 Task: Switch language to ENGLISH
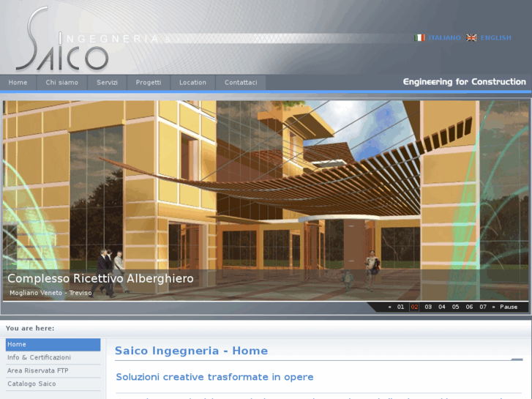tap(495, 37)
